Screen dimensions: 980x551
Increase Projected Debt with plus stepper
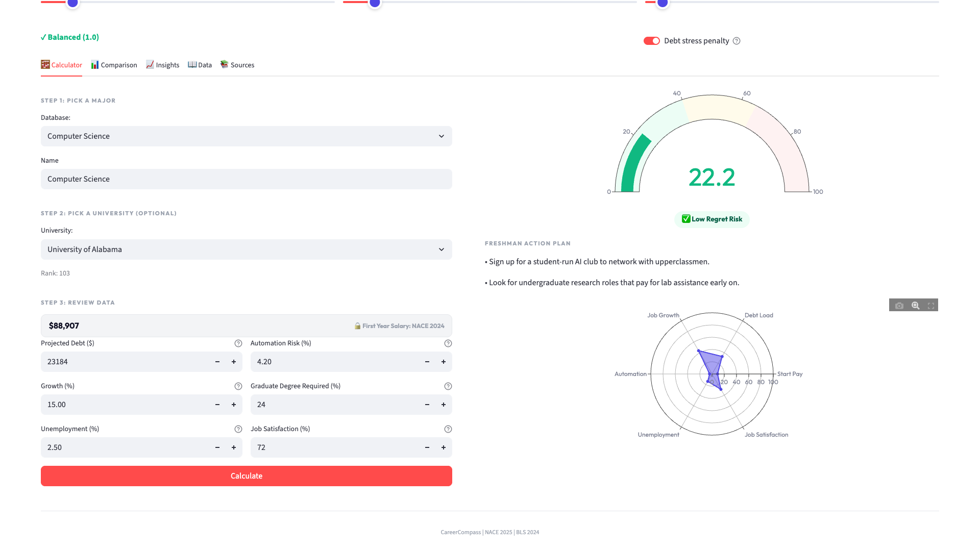tap(234, 362)
